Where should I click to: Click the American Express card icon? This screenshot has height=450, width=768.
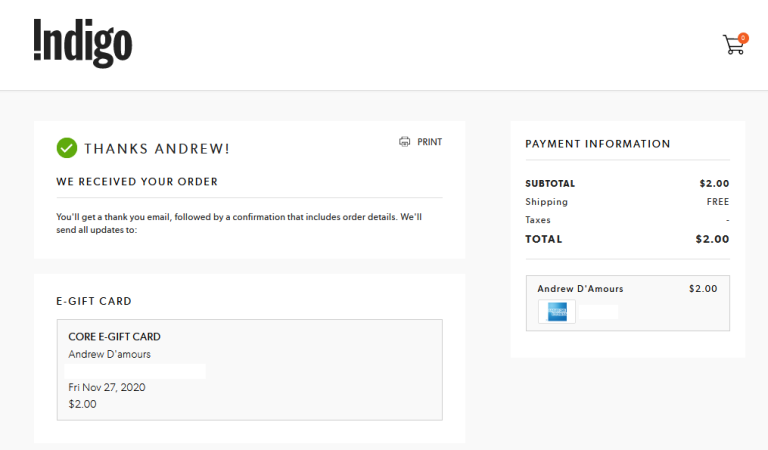tap(557, 312)
